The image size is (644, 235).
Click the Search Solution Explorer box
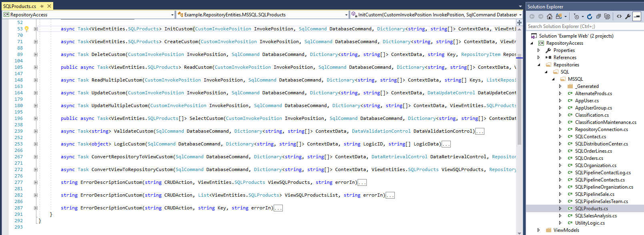(x=585, y=26)
